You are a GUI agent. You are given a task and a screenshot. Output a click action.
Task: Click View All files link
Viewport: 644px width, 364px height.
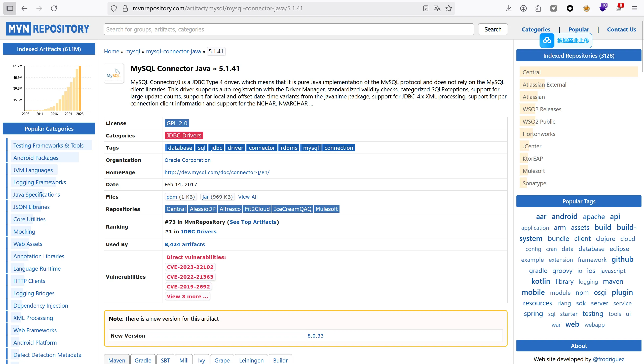248,197
